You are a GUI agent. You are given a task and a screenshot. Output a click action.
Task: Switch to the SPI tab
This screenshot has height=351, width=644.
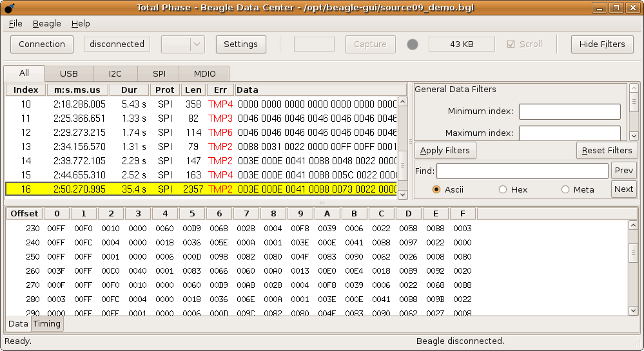click(x=159, y=73)
